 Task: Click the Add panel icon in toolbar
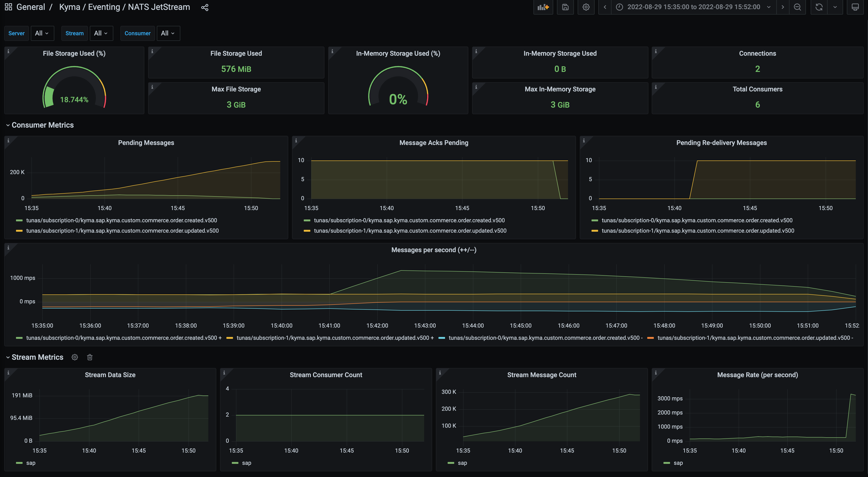coord(543,7)
